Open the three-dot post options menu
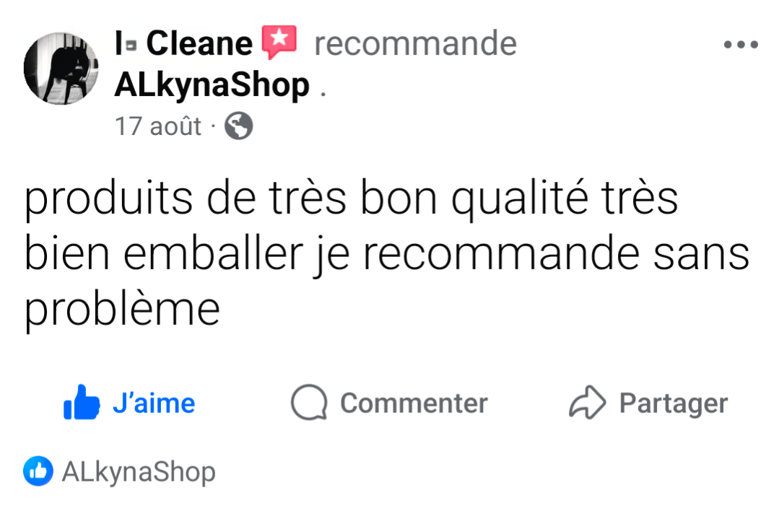This screenshot has width=779, height=532. point(740,45)
